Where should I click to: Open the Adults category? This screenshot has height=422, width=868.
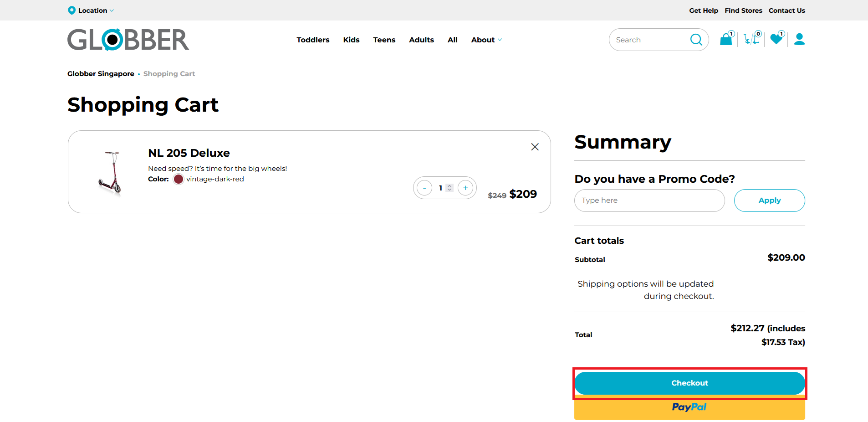pyautogui.click(x=421, y=40)
